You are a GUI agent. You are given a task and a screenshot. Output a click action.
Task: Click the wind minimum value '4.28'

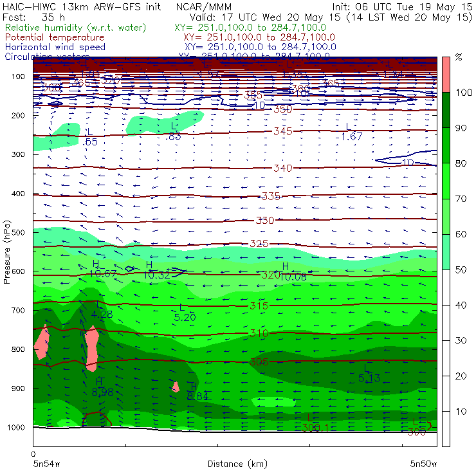[102, 315]
